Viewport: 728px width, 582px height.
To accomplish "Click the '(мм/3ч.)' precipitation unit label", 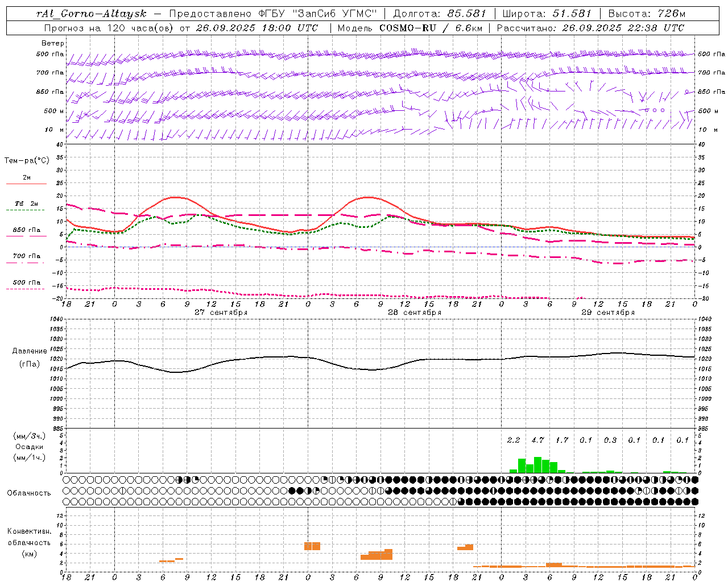I will click(29, 436).
